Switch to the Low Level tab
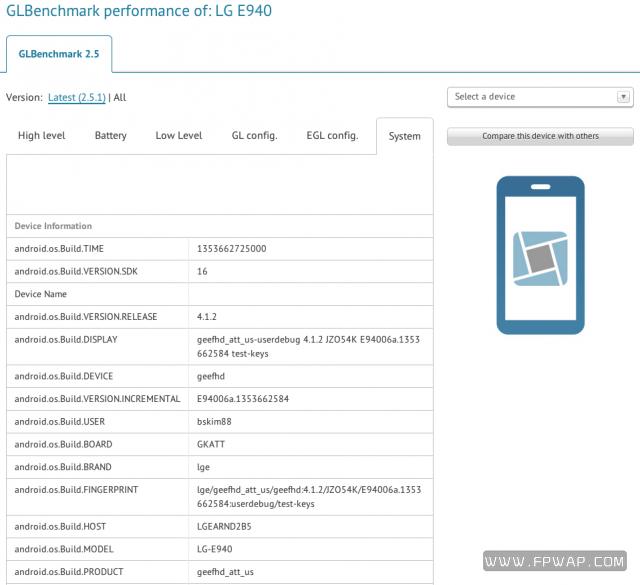The height and width of the screenshot is (585, 640). coord(179,136)
